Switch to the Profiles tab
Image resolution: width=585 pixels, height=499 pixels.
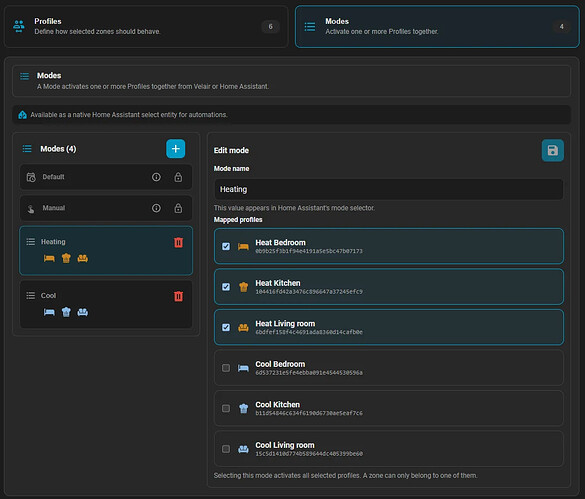[146, 26]
